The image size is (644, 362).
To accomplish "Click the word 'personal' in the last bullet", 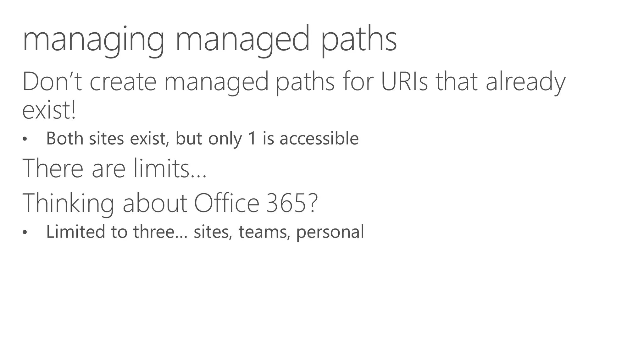I will 330,232.
